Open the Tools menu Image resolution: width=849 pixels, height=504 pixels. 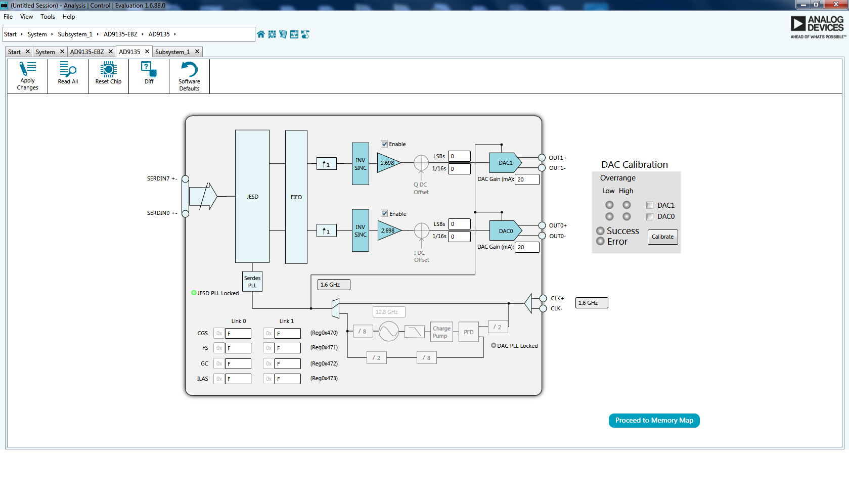47,17
